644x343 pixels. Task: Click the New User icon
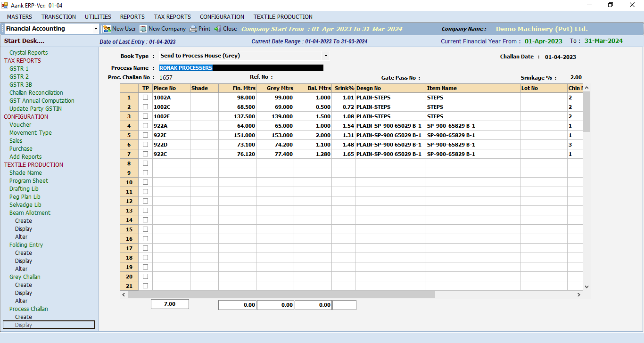(x=107, y=29)
